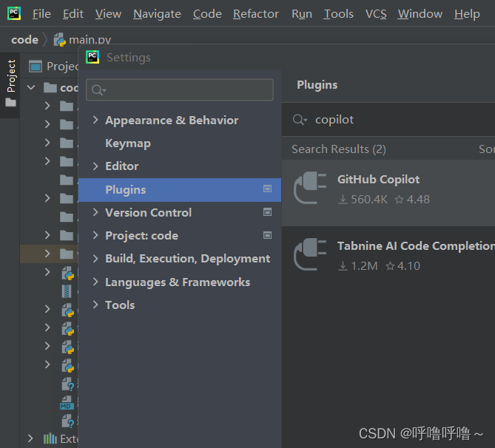495x448 pixels.
Task: Focus the Settings search field
Action: pyautogui.click(x=180, y=90)
